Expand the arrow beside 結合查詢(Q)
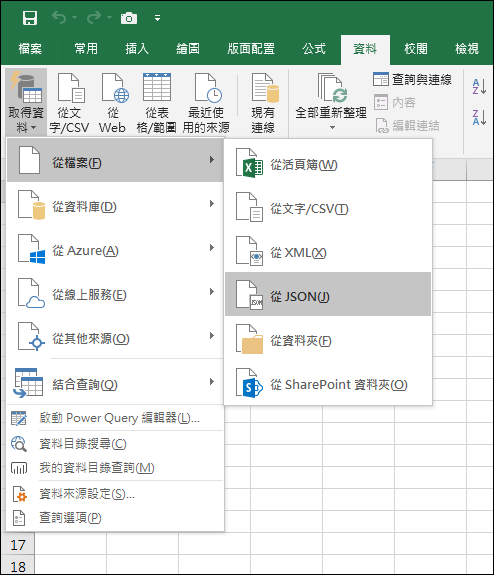 pyautogui.click(x=212, y=381)
